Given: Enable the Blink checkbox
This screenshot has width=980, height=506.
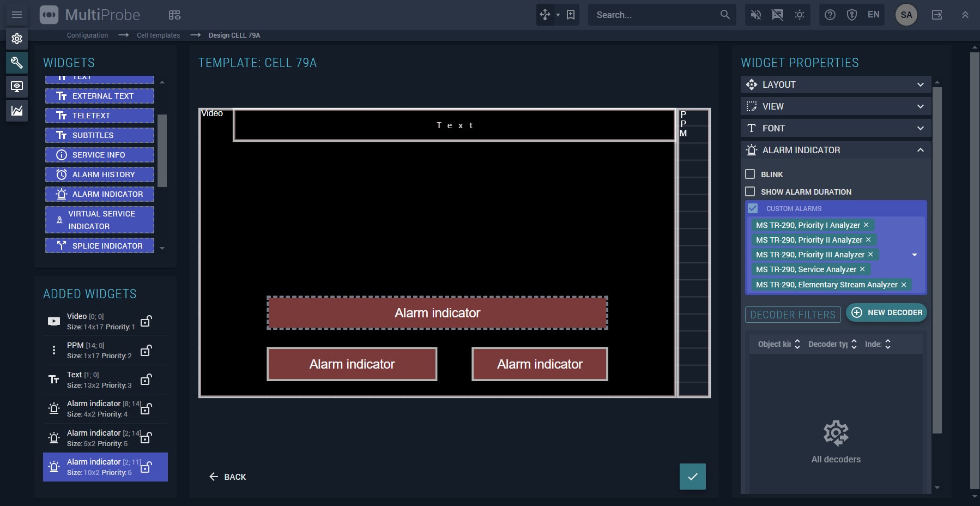Looking at the screenshot, I should coord(750,174).
